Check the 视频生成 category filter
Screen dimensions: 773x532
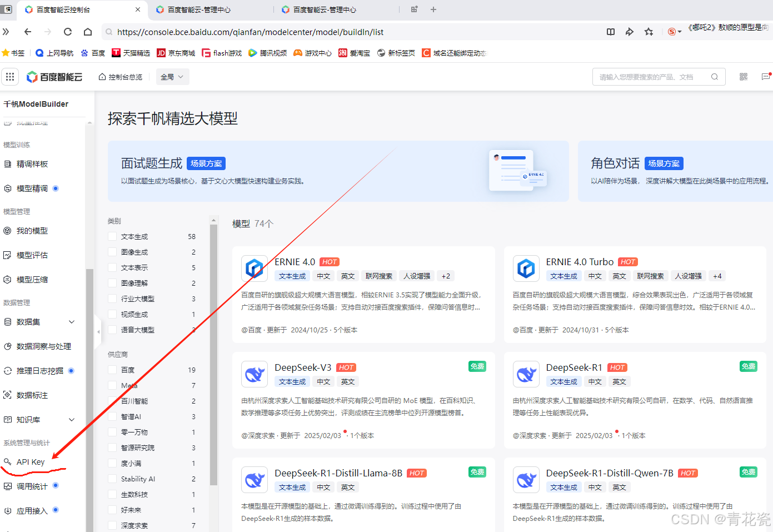(x=112, y=314)
